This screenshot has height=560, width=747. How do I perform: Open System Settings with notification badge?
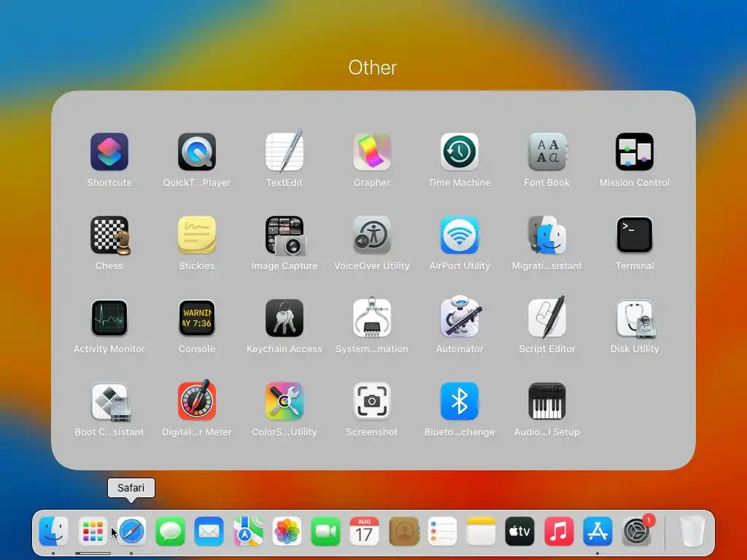coord(637,531)
